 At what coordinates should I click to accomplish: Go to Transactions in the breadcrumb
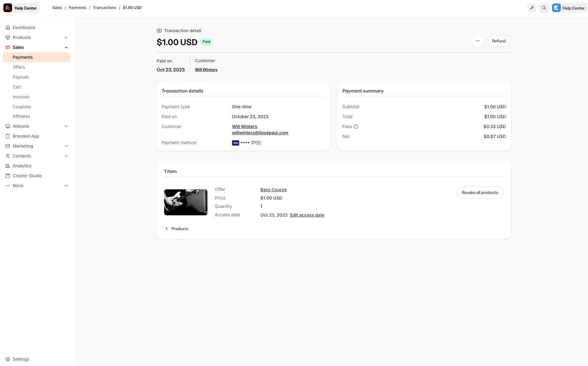pyautogui.click(x=105, y=8)
